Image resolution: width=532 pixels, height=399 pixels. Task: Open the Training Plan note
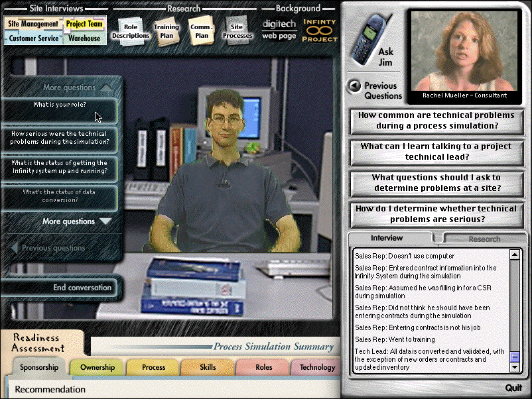166,31
